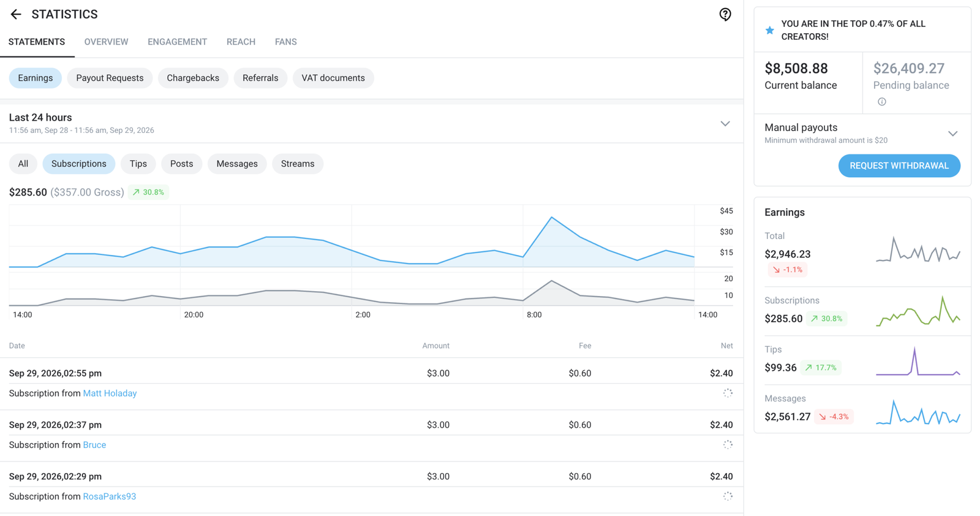Image resolution: width=980 pixels, height=516 pixels.
Task: Expand the Last 24 hours date range
Action: tap(725, 124)
